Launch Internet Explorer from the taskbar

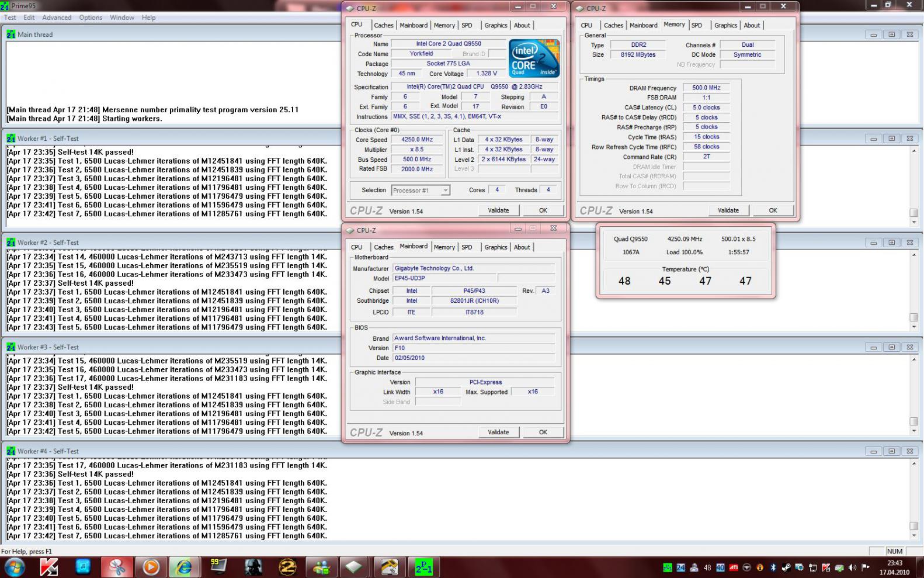[x=185, y=567]
